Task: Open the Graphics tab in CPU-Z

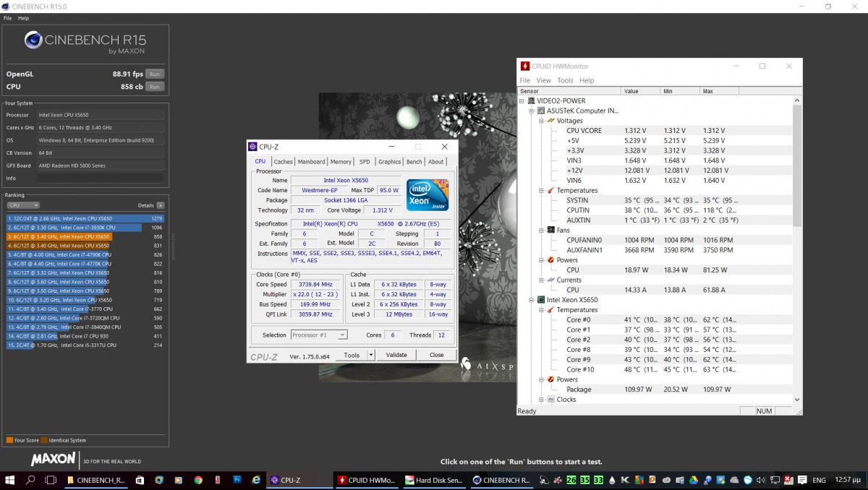Action: (389, 162)
